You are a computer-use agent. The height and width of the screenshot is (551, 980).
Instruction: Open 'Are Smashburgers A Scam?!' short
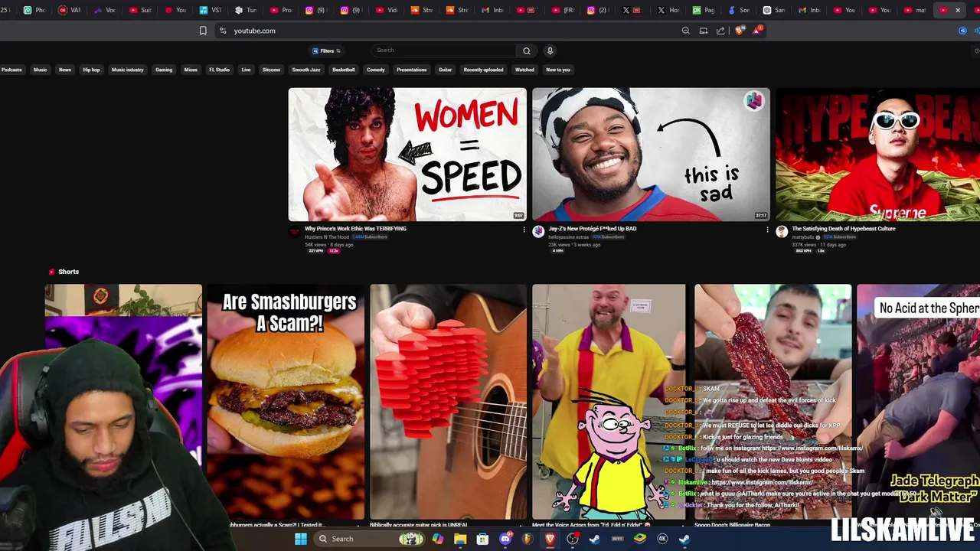286,402
